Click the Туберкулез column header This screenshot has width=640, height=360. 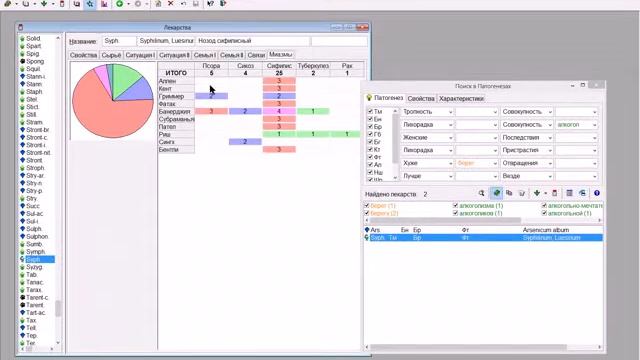click(313, 66)
